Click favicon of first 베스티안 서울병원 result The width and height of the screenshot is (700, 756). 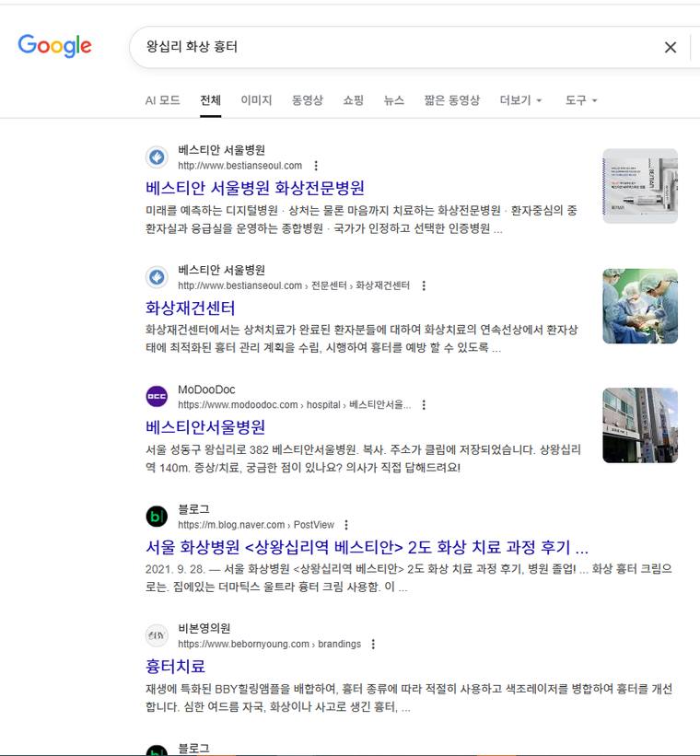click(157, 157)
